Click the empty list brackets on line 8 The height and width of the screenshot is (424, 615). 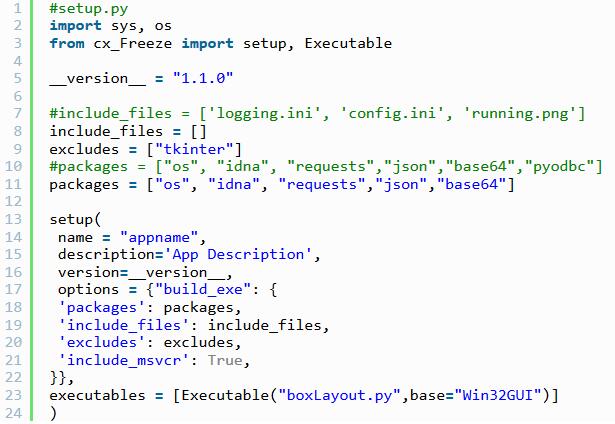(x=198, y=131)
